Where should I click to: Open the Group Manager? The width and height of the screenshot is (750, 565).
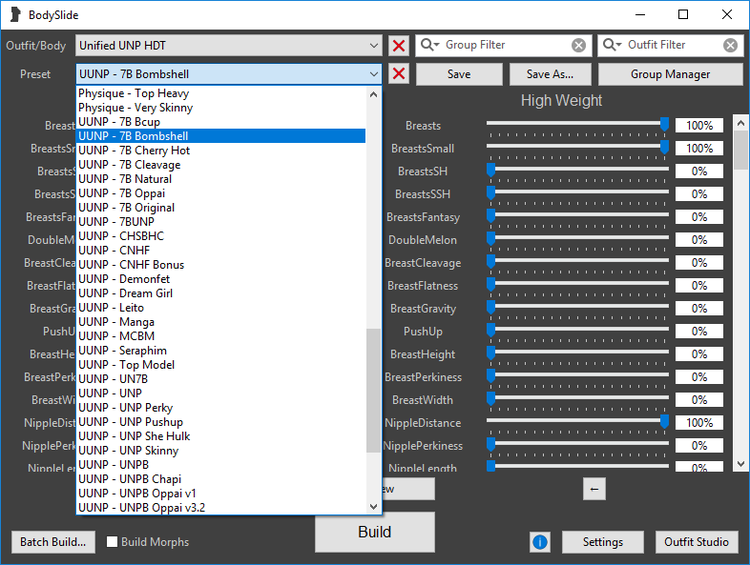[x=670, y=74]
